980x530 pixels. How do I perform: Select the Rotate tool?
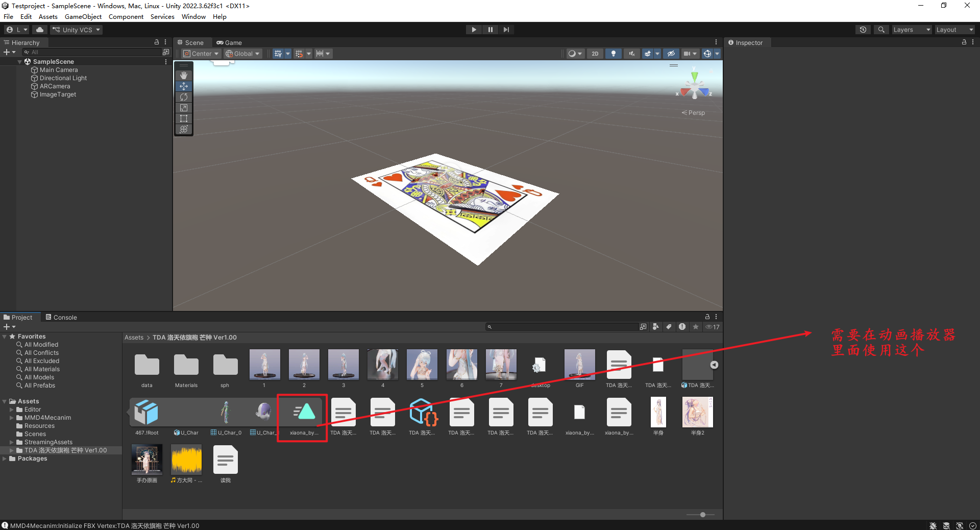pyautogui.click(x=184, y=97)
